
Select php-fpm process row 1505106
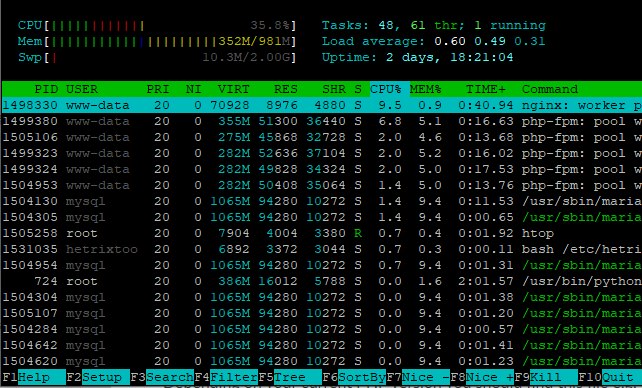tap(322, 137)
